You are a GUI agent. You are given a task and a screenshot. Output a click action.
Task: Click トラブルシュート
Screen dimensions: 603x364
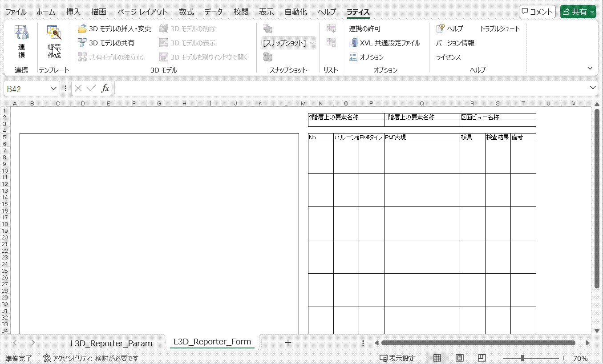coord(500,29)
